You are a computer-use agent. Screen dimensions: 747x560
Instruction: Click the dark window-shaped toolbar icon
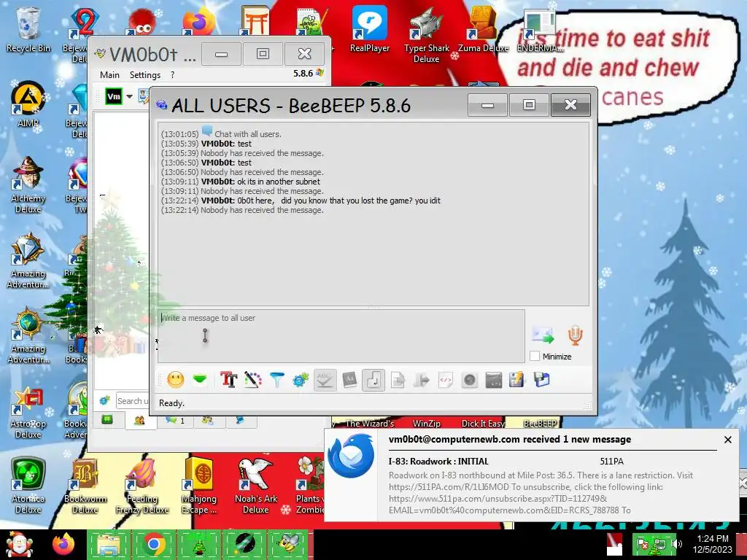[x=494, y=379]
